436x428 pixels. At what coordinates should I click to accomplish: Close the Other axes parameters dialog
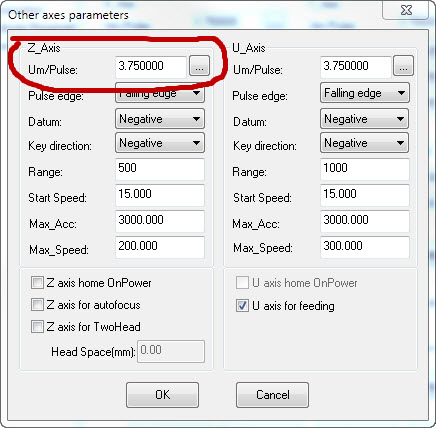pos(406,10)
